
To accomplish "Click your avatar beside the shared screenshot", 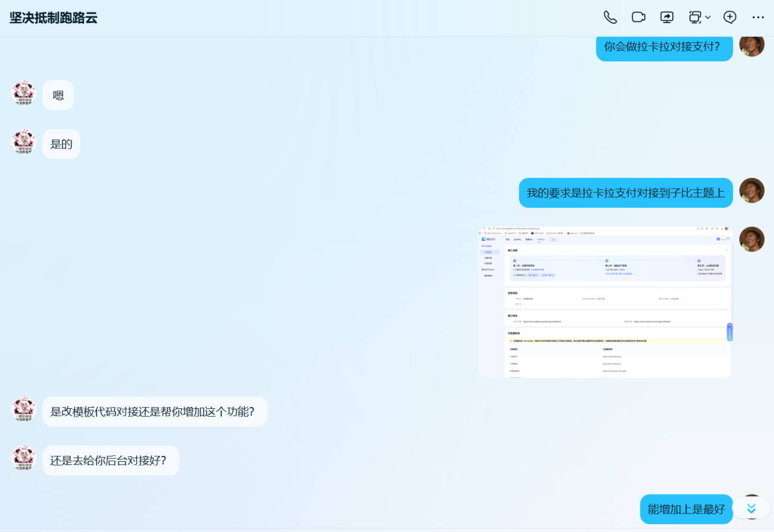I will 751,239.
